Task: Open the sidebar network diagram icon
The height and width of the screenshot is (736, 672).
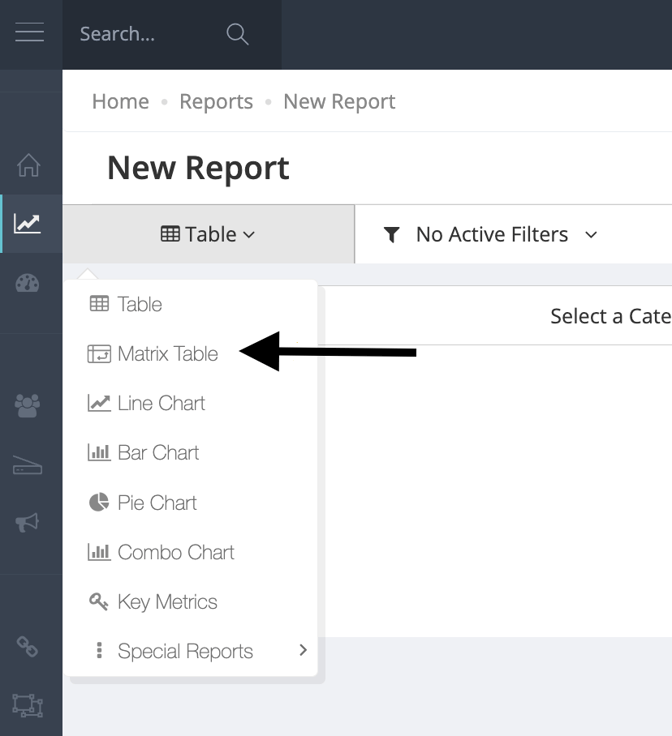Action: 28,705
